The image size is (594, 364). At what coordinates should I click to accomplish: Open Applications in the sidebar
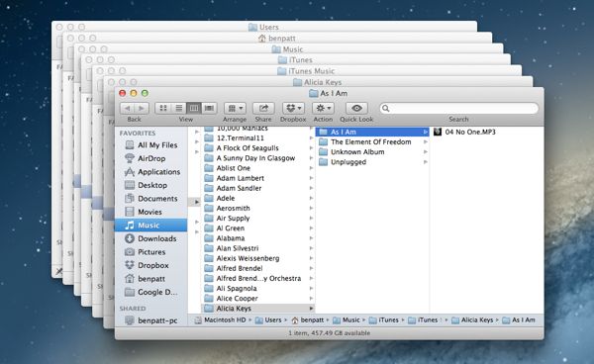[x=150, y=172]
